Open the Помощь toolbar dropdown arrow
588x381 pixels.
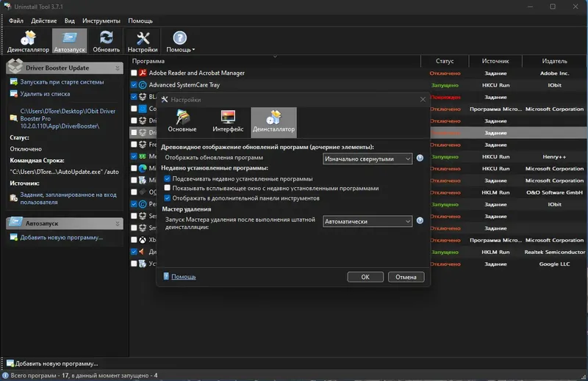193,50
